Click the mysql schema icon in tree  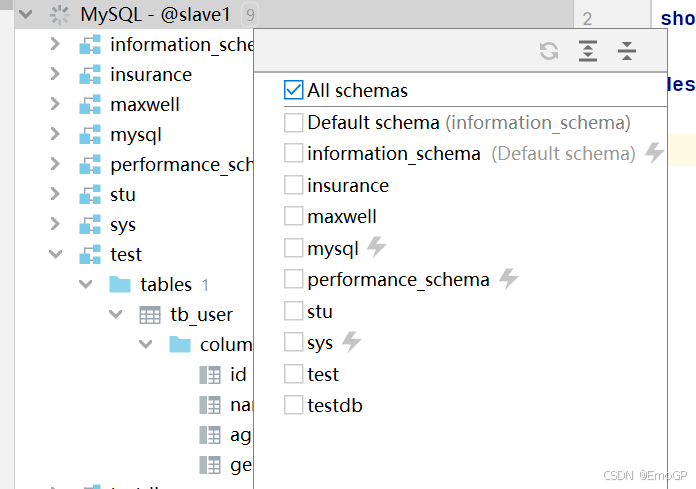90,134
